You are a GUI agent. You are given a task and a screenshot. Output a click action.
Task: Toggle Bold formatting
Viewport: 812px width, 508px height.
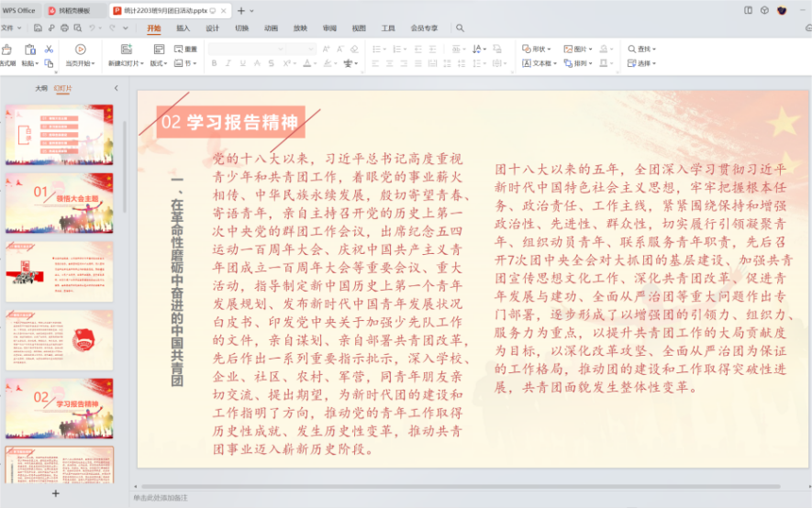point(214,63)
